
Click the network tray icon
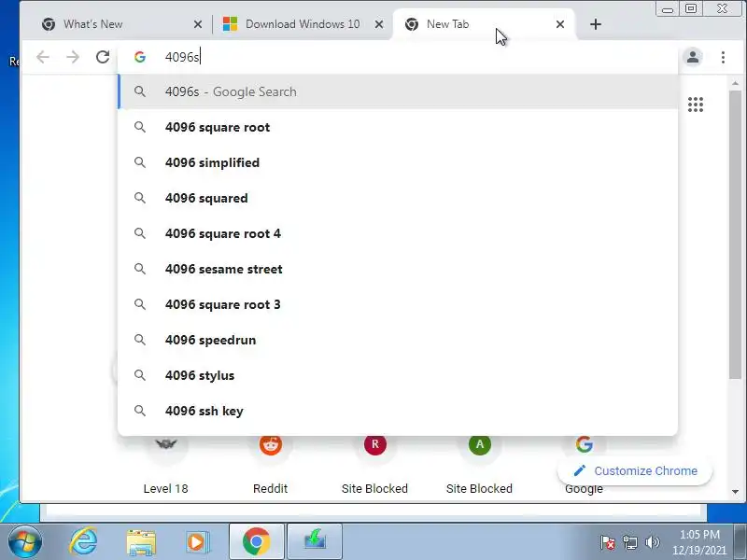click(x=629, y=542)
